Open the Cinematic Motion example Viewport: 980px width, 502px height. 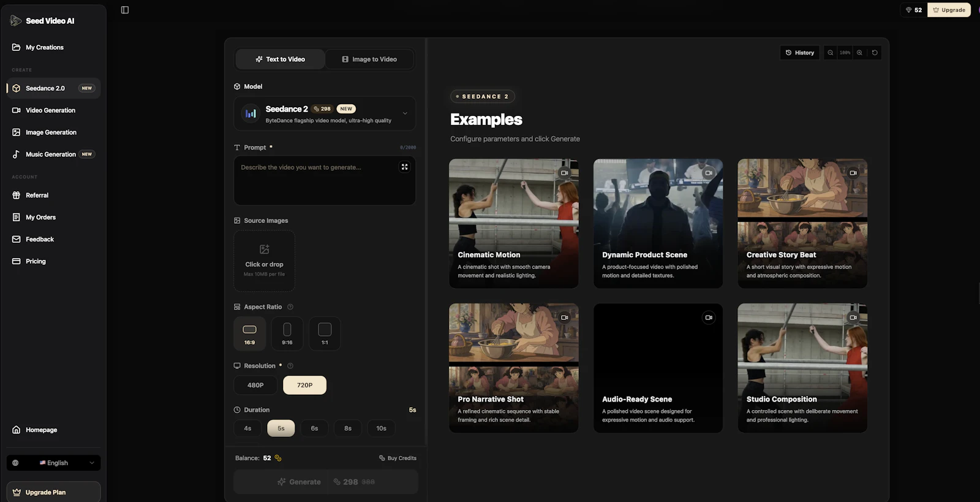pyautogui.click(x=513, y=224)
